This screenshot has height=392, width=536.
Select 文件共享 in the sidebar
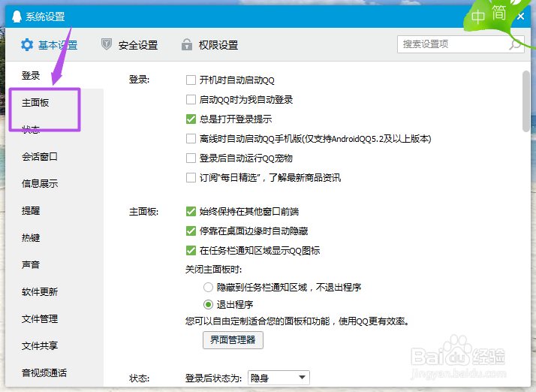pos(40,345)
